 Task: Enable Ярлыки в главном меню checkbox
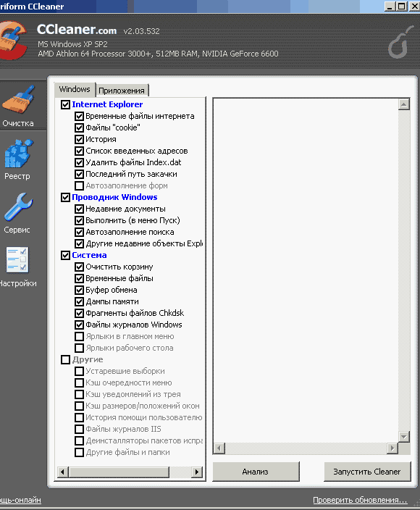click(79, 336)
